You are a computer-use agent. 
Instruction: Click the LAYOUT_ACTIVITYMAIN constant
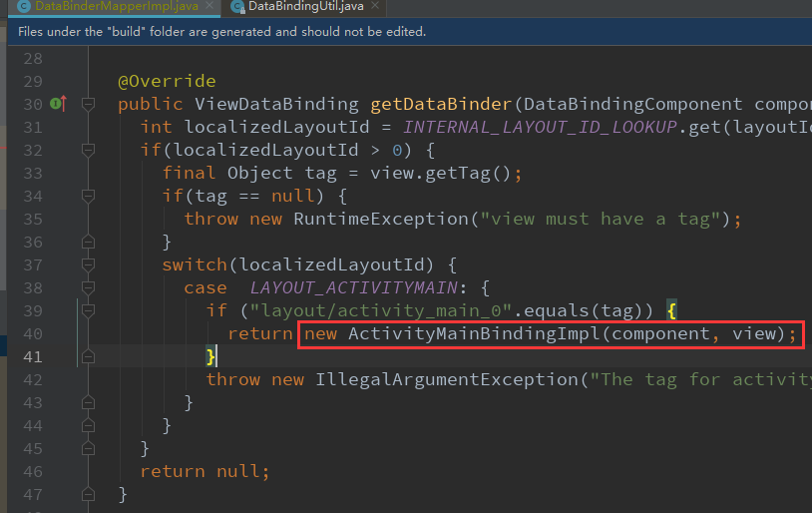click(354, 287)
